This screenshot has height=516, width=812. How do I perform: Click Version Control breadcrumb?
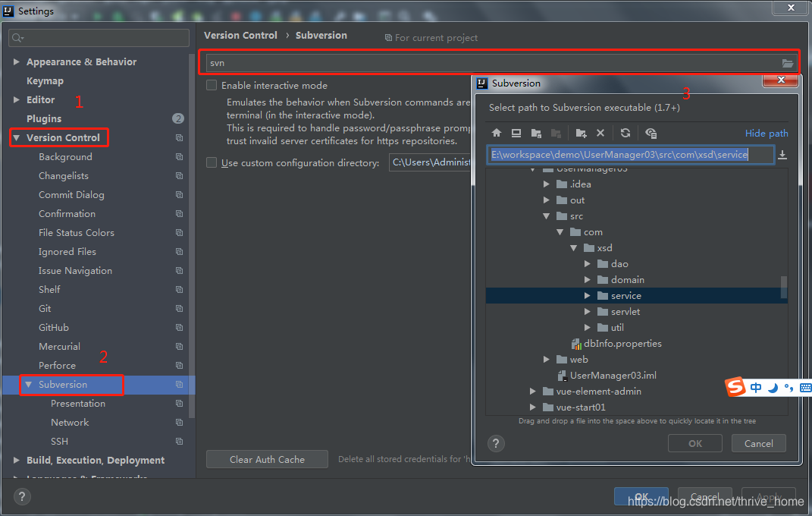point(241,35)
